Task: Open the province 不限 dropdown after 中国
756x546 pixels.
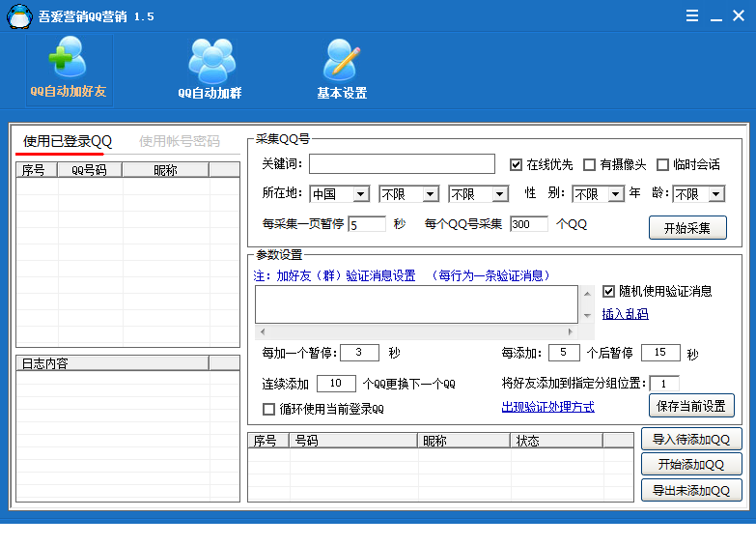Action: click(408, 194)
